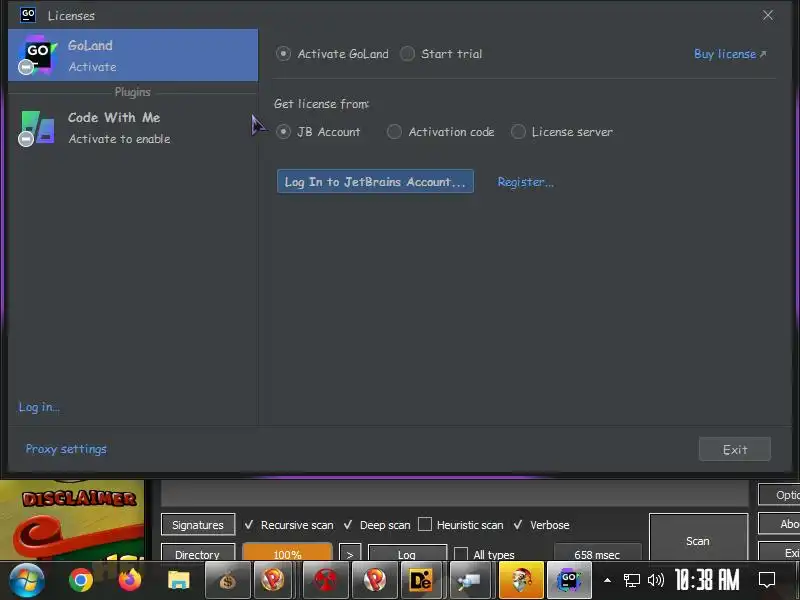Select the GoLand product entry
Image resolution: width=800 pixels, height=600 pixels.
(133, 55)
